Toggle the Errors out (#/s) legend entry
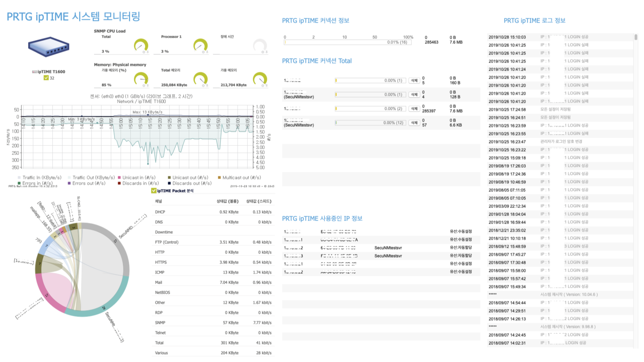This screenshot has height=362, width=644. pos(86,183)
